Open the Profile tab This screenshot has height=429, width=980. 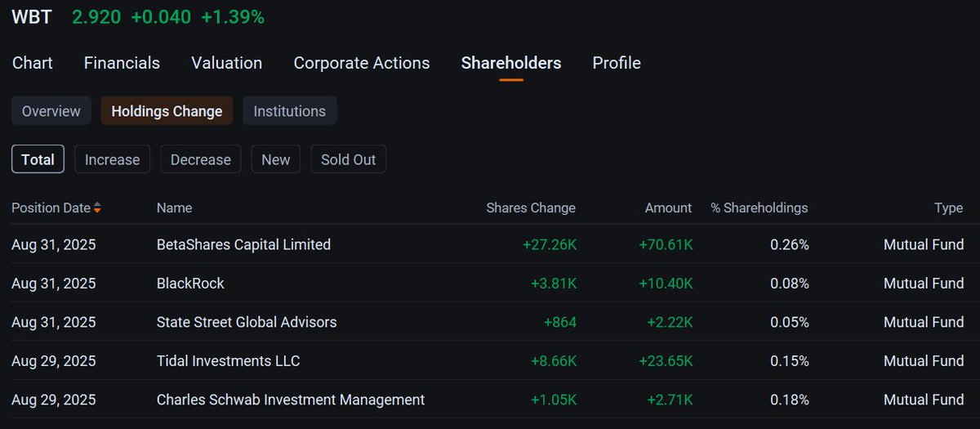pos(617,63)
